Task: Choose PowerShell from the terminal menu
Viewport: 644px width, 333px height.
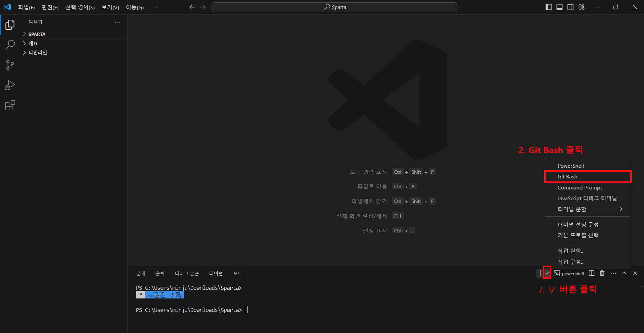Action: point(587,166)
